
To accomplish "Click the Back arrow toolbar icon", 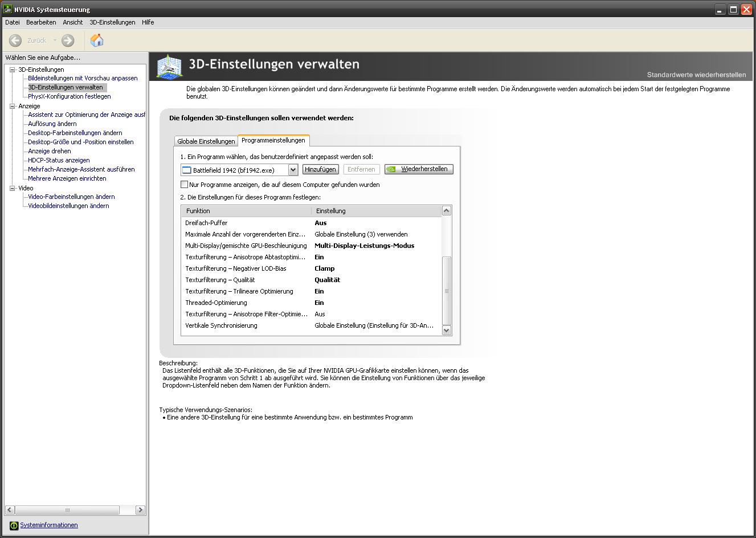I will [x=15, y=40].
